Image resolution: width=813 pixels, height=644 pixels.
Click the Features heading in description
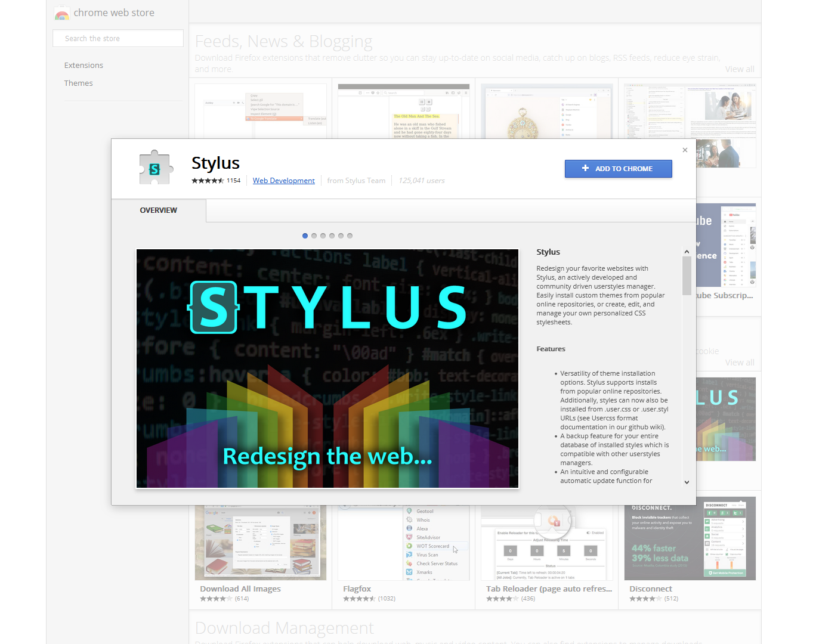pos(551,349)
